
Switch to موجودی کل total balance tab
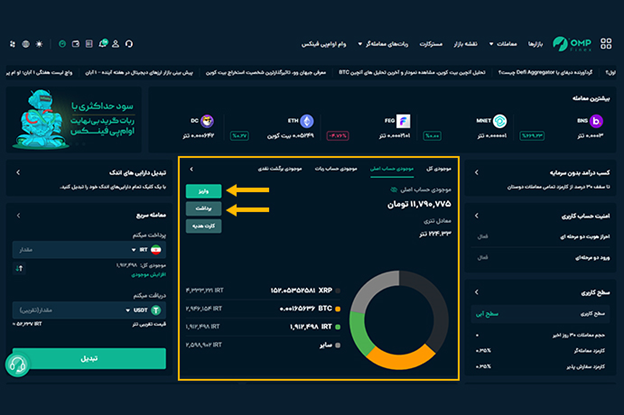coord(439,169)
